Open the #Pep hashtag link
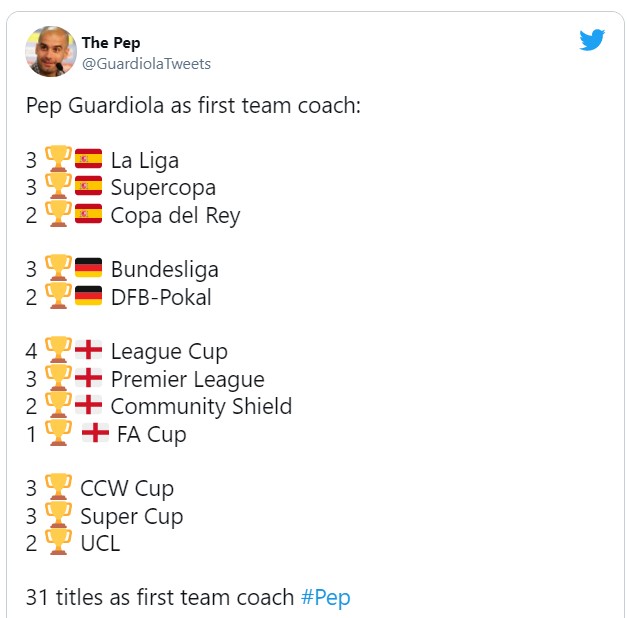627x618 pixels. 325,598
